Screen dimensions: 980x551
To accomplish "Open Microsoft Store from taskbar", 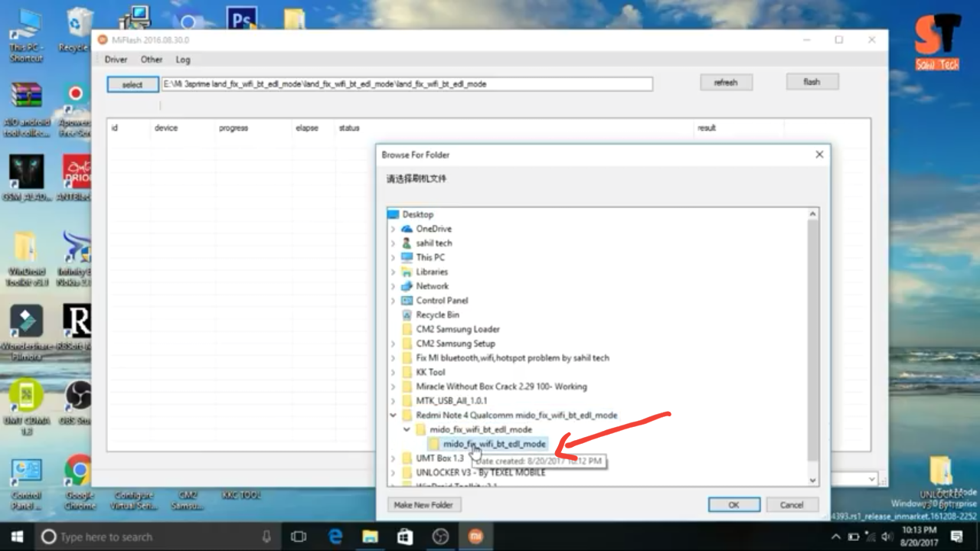I will tap(405, 536).
